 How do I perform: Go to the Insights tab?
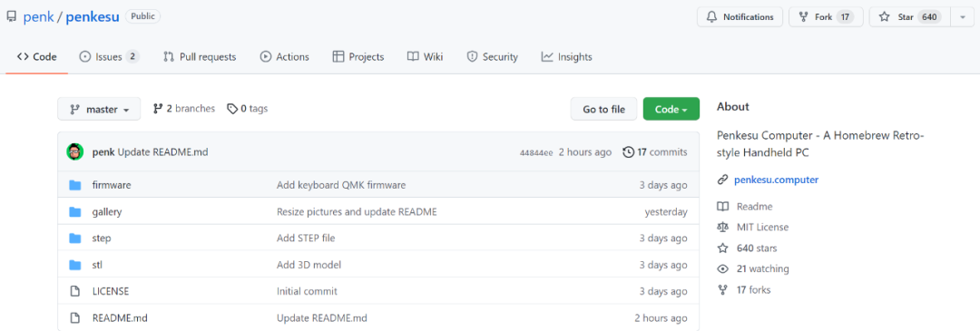567,57
